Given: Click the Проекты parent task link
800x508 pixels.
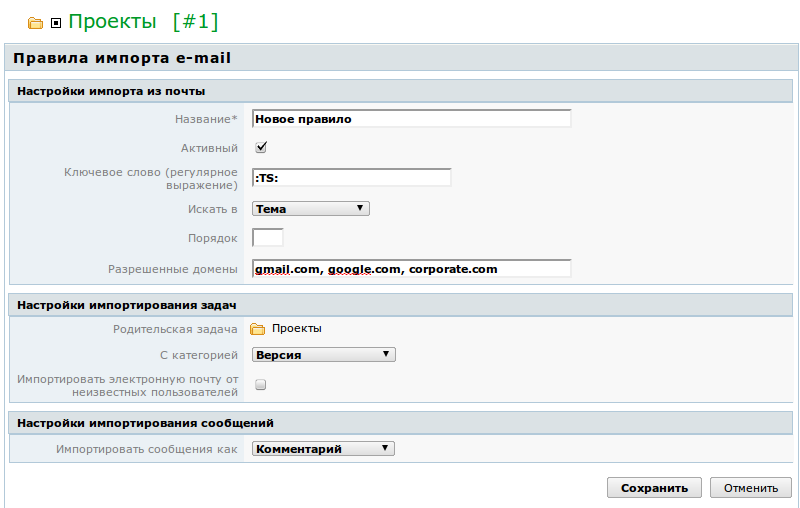Looking at the screenshot, I should (296, 328).
